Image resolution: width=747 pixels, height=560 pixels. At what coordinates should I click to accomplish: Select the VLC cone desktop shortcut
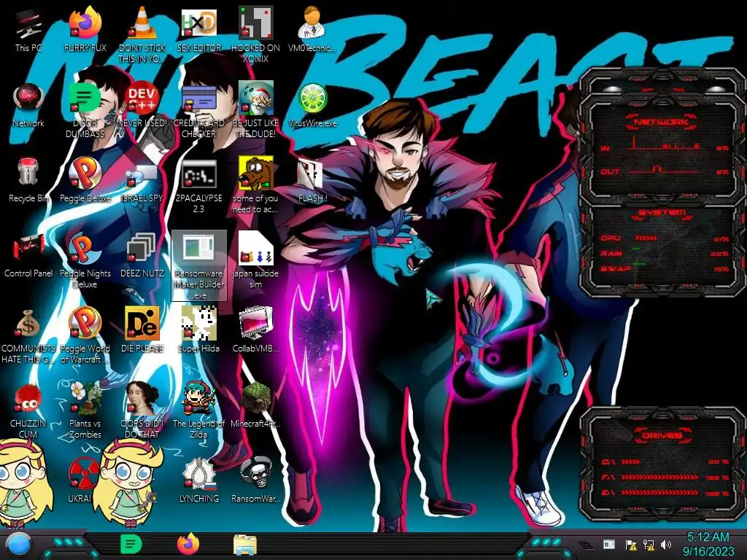142,34
